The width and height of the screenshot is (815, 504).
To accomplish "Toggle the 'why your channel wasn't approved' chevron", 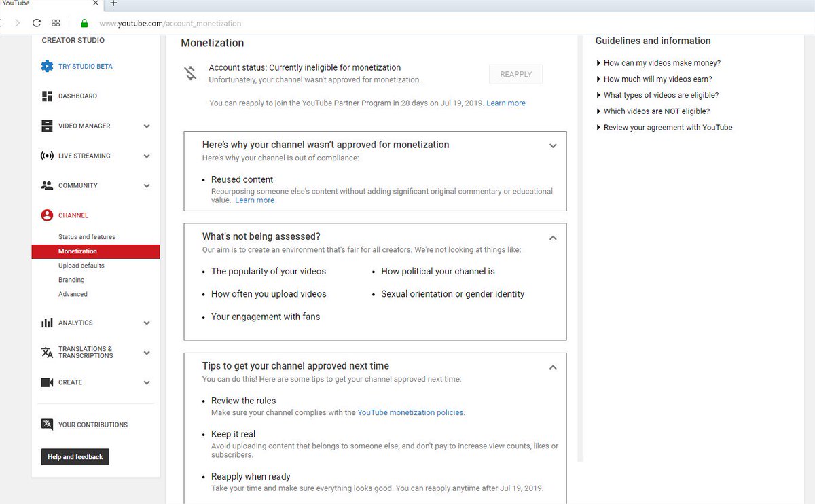I will (x=553, y=146).
